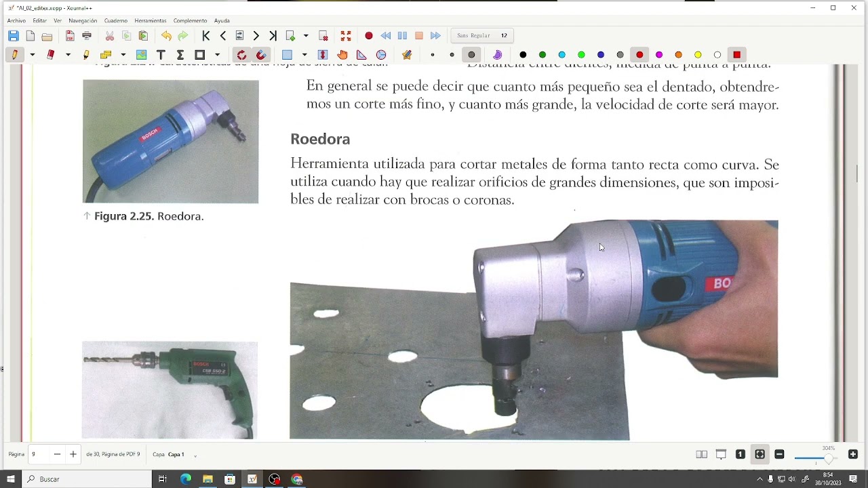Toggle fullscreen mode in the toolbar
This screenshot has width=868, height=488.
tap(346, 36)
